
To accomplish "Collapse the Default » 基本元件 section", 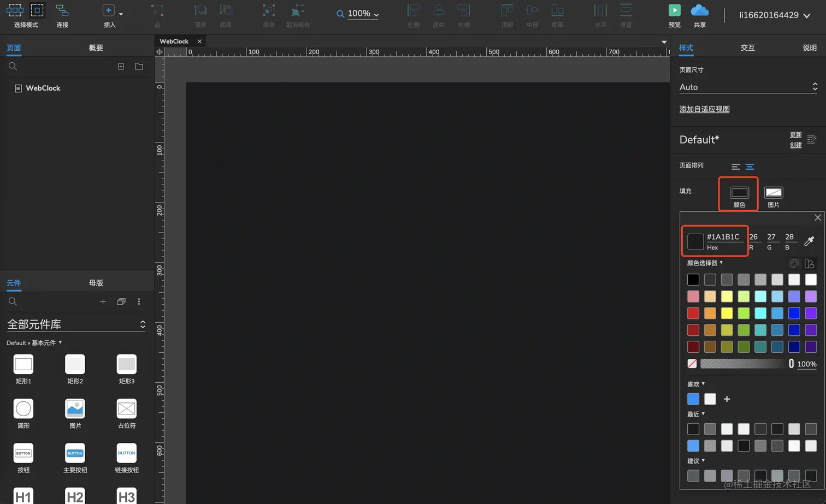I will click(34, 343).
